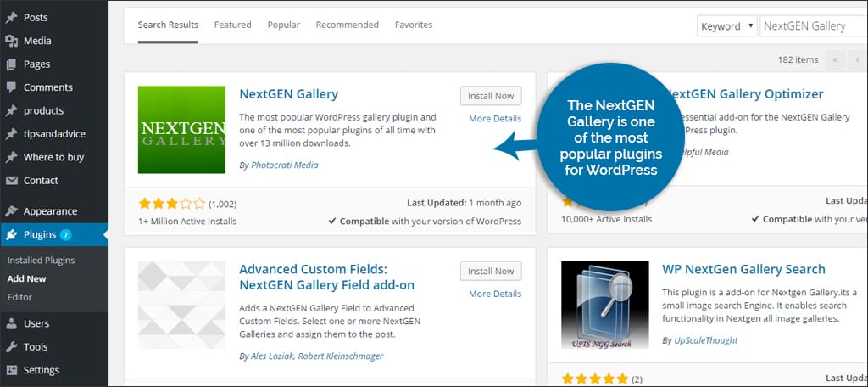Viewport: 868px width, 387px height.
Task: Visit author Ales Loziak link
Action: point(272,356)
